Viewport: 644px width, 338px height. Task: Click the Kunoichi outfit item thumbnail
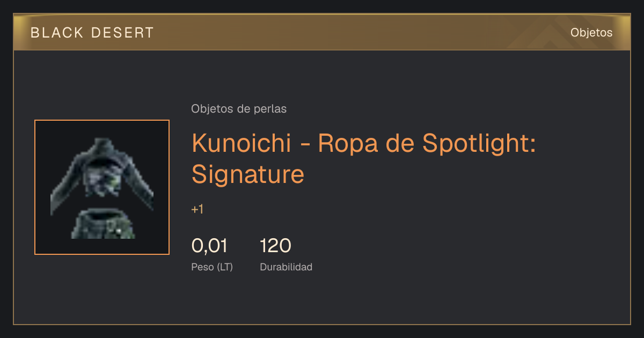point(102,187)
